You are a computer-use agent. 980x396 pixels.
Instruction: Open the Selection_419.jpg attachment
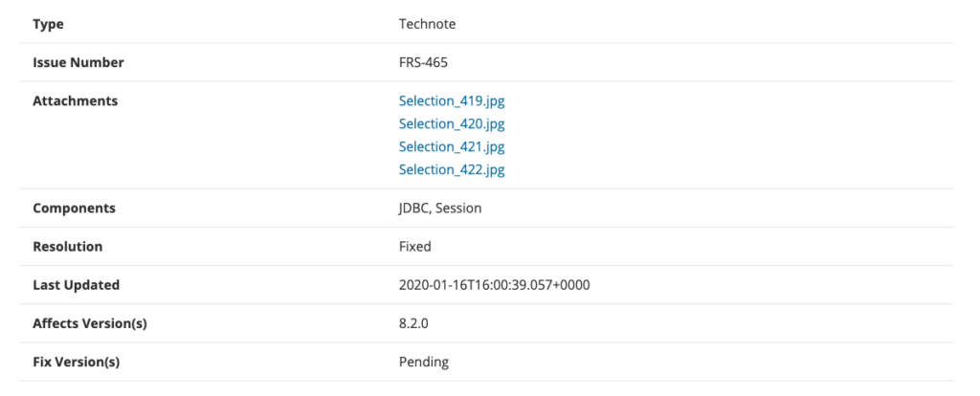pos(452,101)
